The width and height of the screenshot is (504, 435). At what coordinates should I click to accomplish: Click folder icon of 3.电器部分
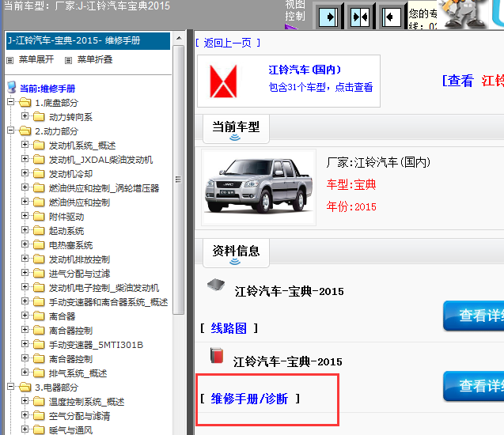pyautogui.click(x=25, y=387)
